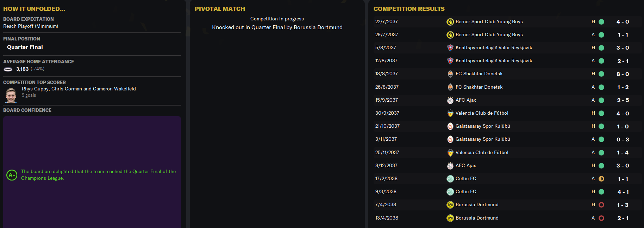Click green win indicator on 22/7/2037 row
The image size is (644, 228).
pyautogui.click(x=601, y=22)
